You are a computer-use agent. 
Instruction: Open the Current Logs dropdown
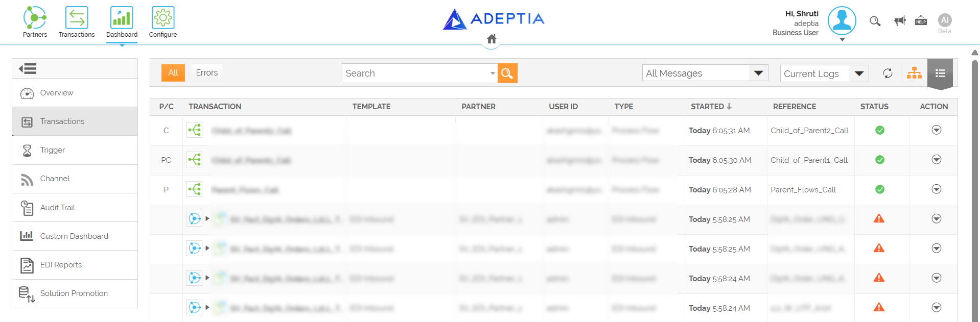click(825, 73)
